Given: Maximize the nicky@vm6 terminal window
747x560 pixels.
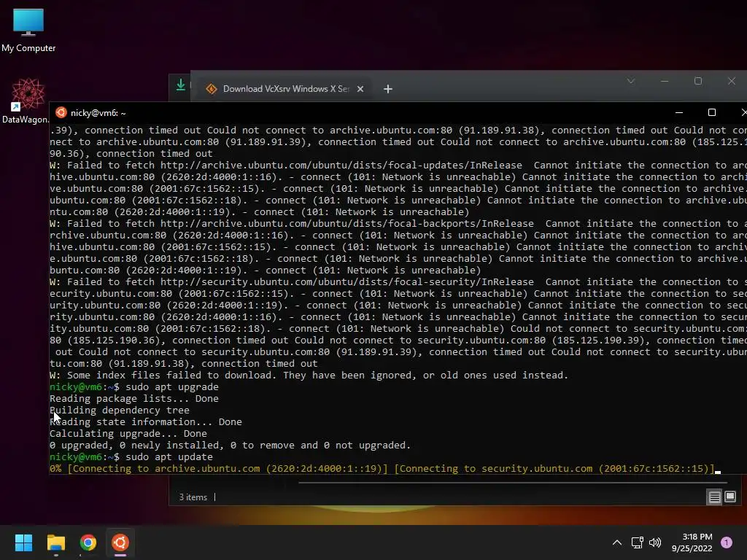Looking at the screenshot, I should [712, 112].
